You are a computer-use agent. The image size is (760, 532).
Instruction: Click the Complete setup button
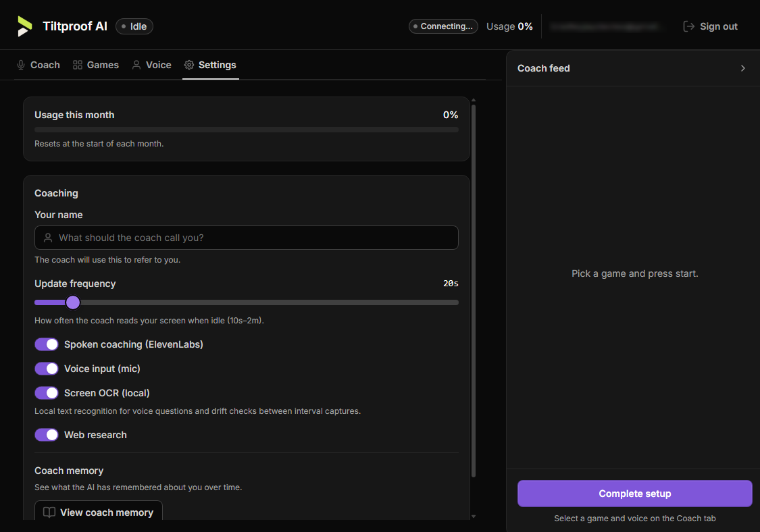pos(634,494)
